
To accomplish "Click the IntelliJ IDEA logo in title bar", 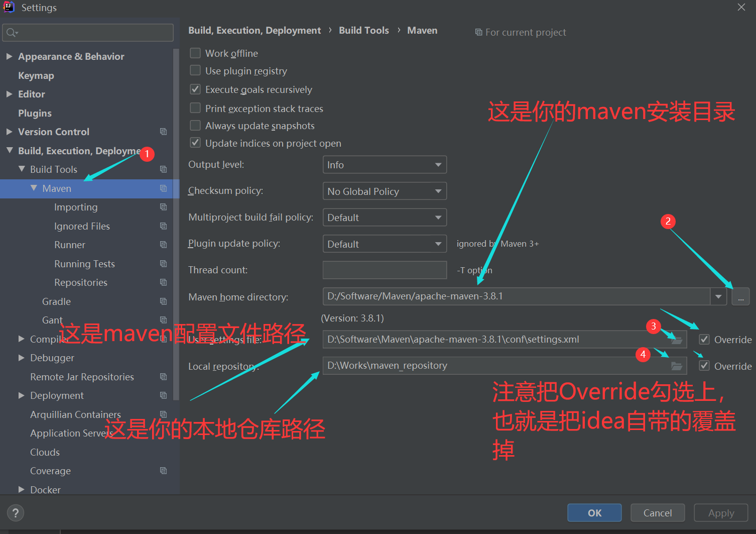I will click(x=9, y=7).
